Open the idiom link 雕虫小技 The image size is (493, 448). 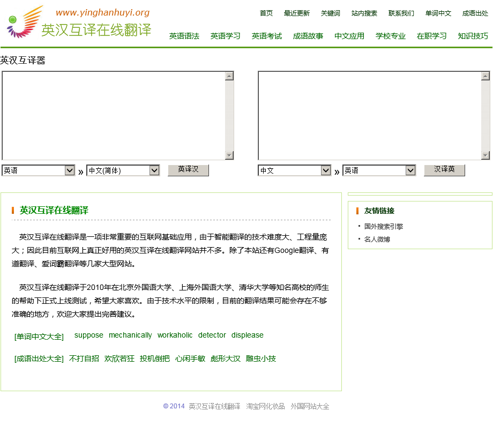[x=260, y=359]
